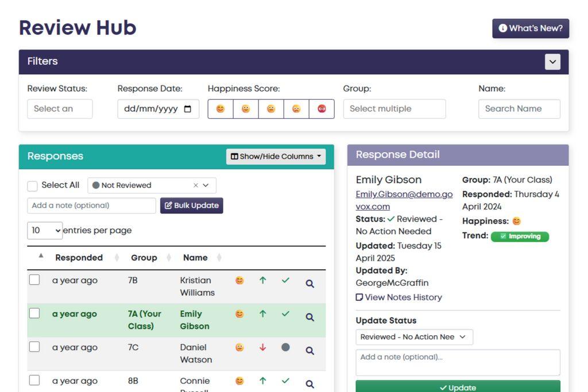Select the happiest face score filter
This screenshot has width=588, height=392.
220,109
